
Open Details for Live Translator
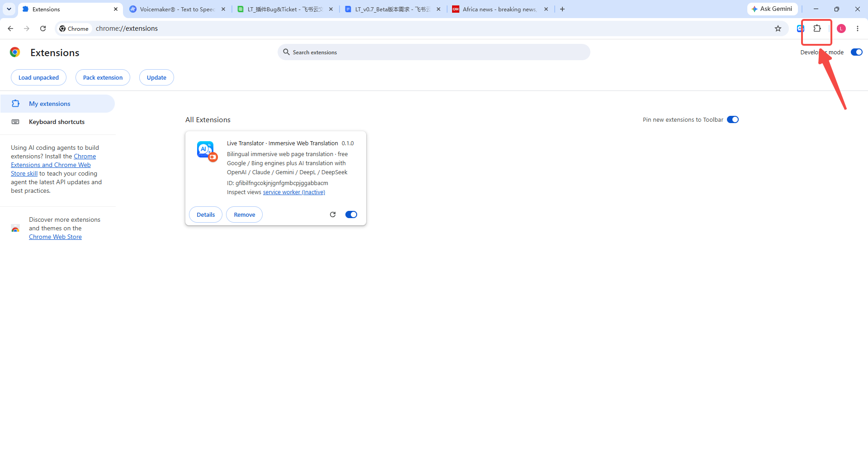[206, 214]
